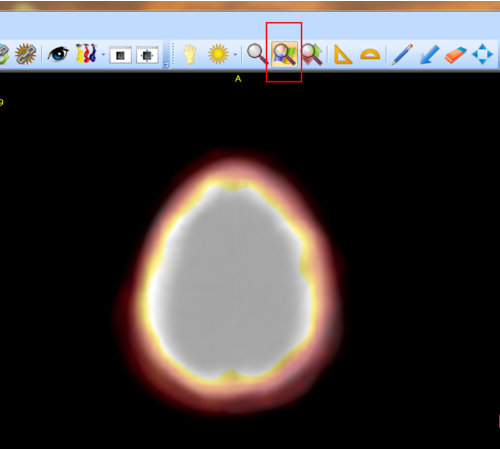Open dropdown arrow next to paint tubes
This screenshot has height=449, width=500.
(103, 55)
